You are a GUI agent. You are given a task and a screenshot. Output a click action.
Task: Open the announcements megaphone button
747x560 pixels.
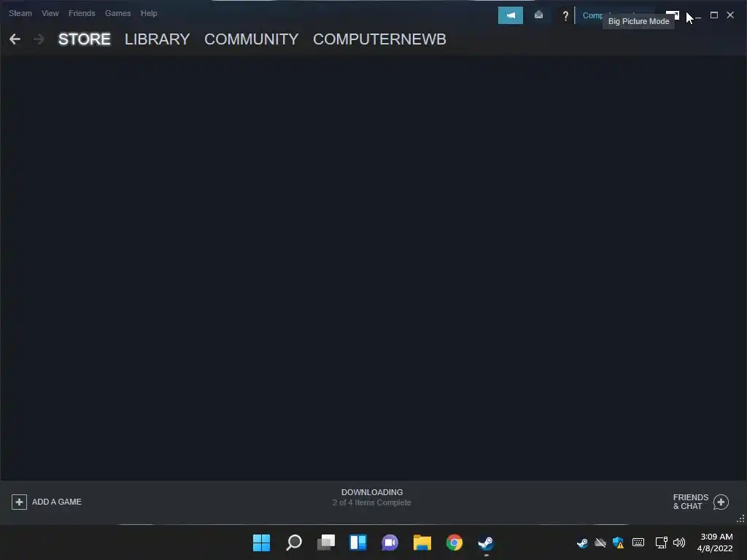510,15
